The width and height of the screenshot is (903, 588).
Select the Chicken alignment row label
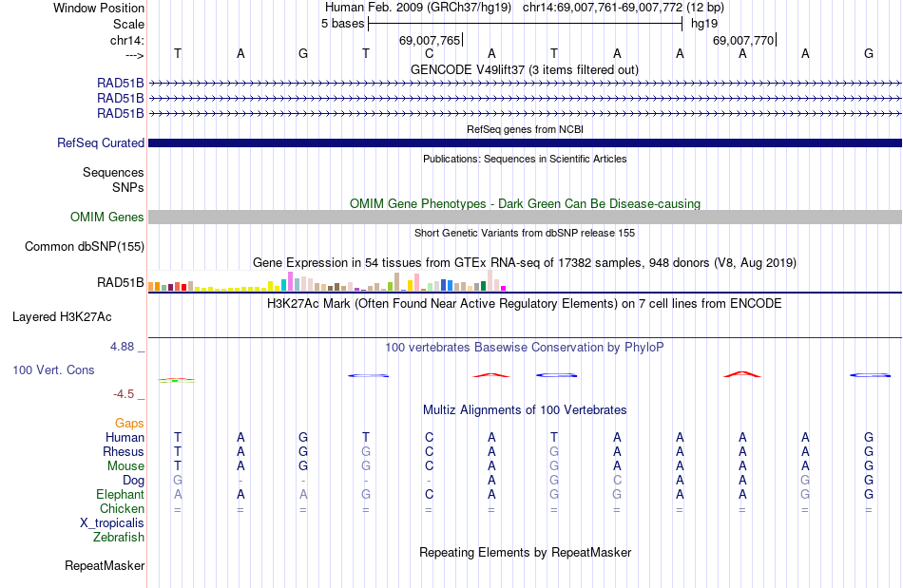click(x=122, y=508)
